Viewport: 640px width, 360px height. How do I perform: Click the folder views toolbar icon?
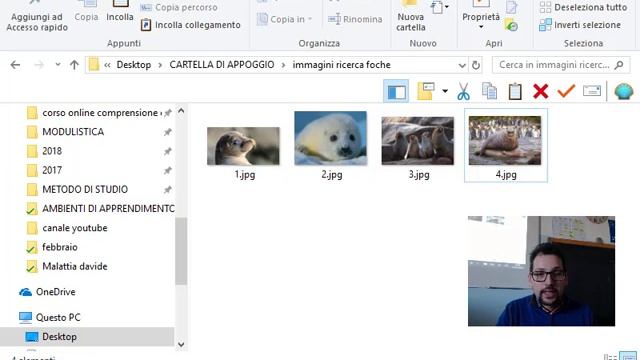point(425,91)
